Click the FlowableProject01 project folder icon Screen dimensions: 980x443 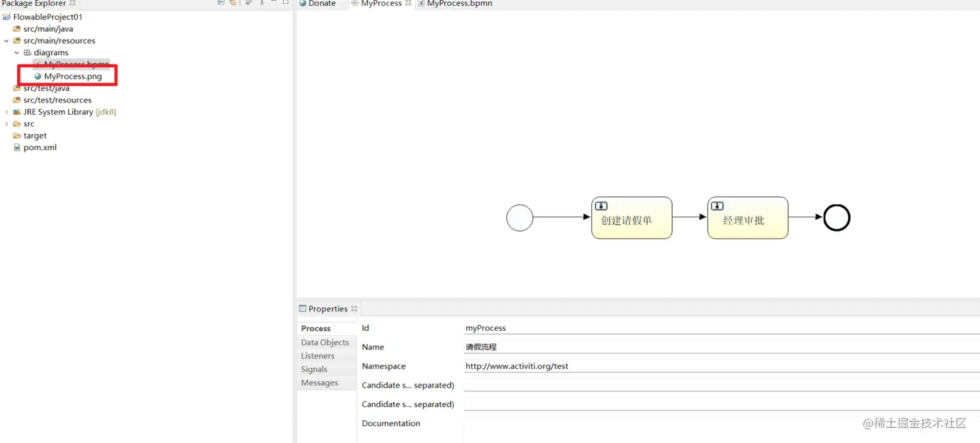tap(6, 17)
